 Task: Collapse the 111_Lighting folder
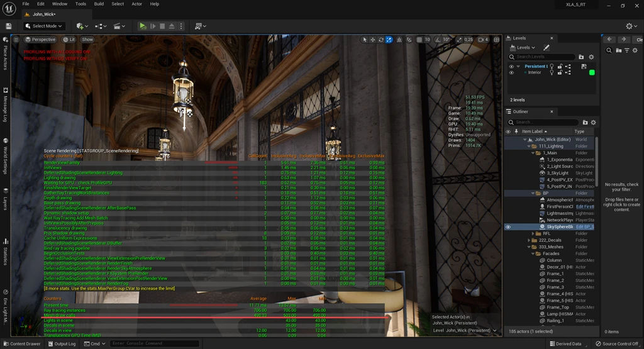coord(529,146)
